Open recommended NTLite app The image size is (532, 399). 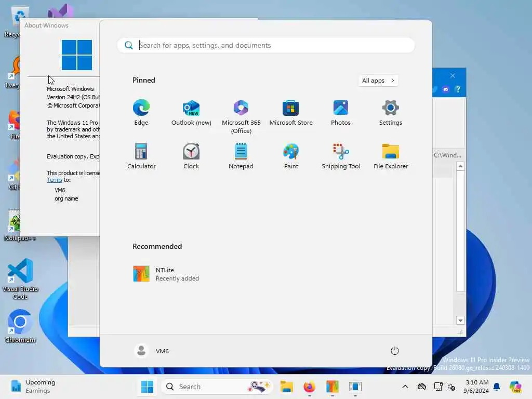[x=166, y=274]
